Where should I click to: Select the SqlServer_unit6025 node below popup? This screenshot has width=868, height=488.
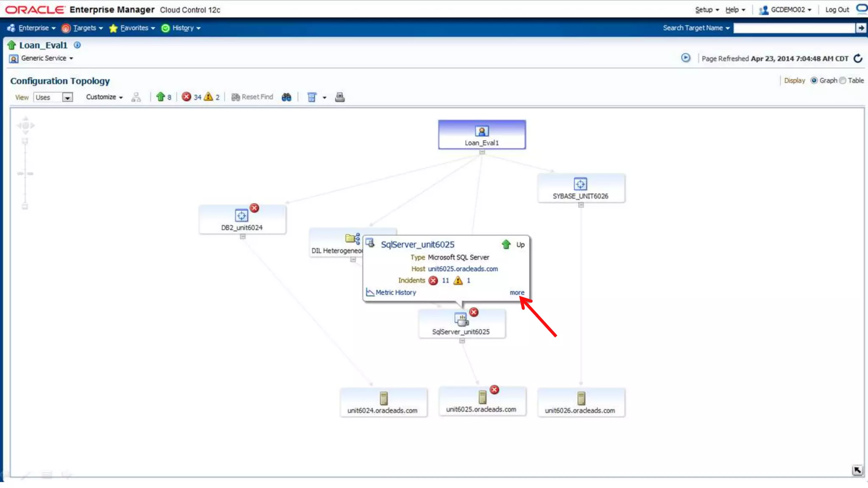click(x=461, y=324)
